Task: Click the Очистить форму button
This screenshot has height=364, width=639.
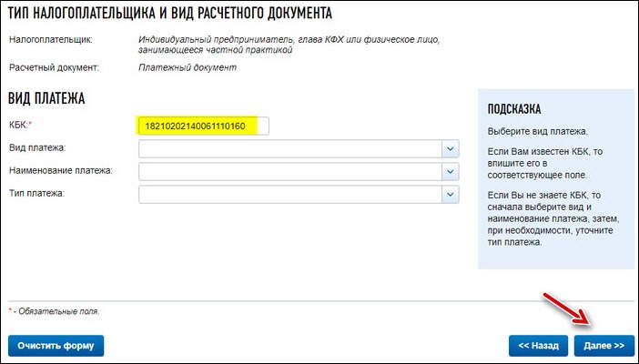Action: pos(56,346)
